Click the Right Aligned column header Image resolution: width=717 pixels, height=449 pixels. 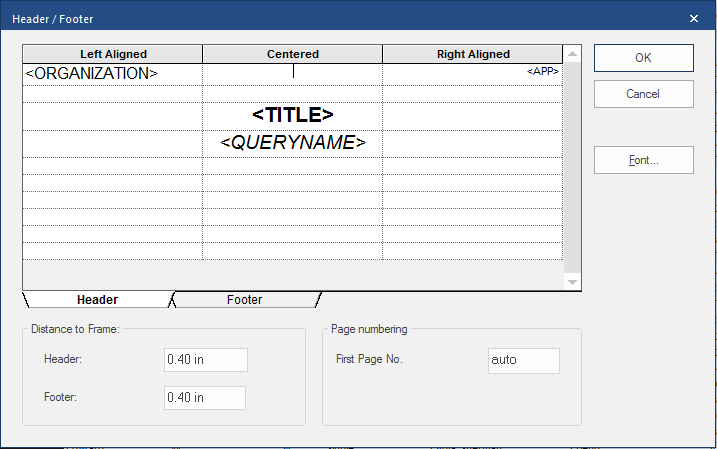[x=472, y=54]
